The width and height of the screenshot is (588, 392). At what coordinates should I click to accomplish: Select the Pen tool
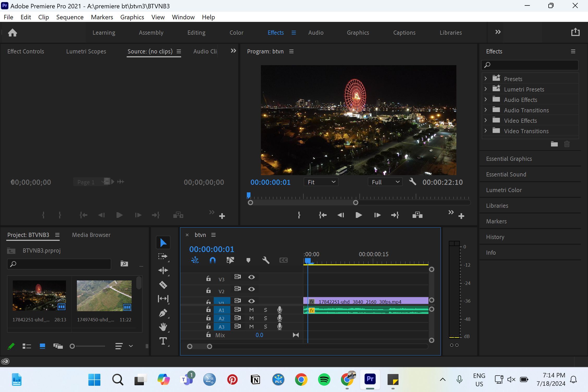(x=163, y=313)
